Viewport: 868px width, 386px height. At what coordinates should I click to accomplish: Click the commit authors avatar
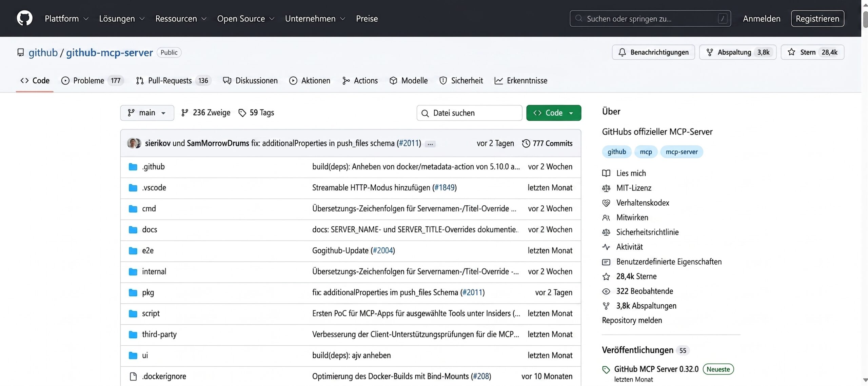(x=134, y=143)
